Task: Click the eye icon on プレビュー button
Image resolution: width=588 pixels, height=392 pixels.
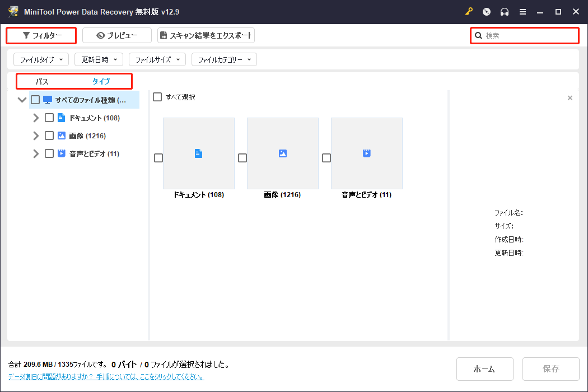Action: point(100,35)
